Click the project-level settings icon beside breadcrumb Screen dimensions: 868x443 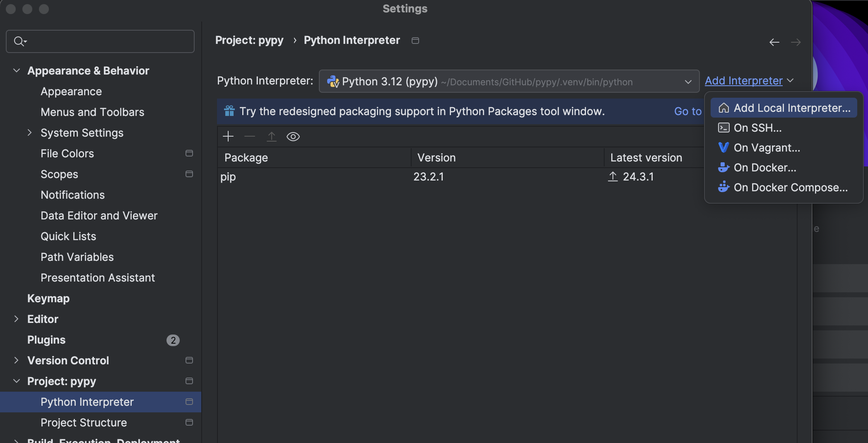point(415,41)
